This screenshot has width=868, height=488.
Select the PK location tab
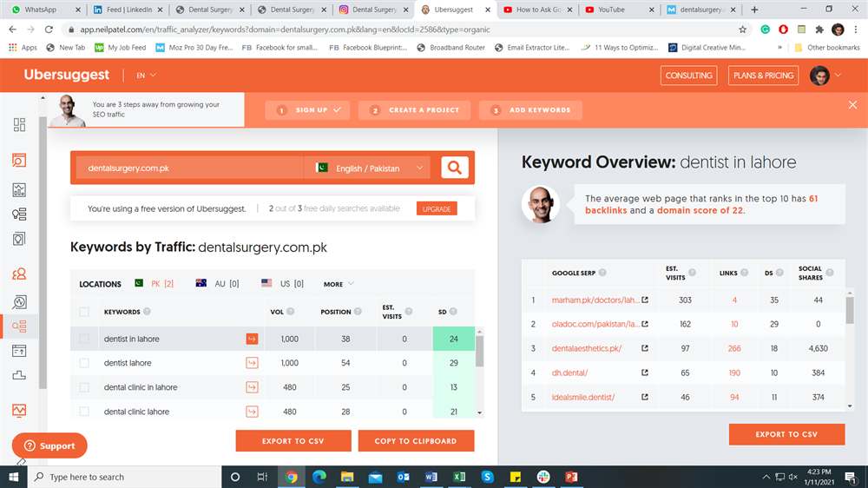[x=155, y=284]
